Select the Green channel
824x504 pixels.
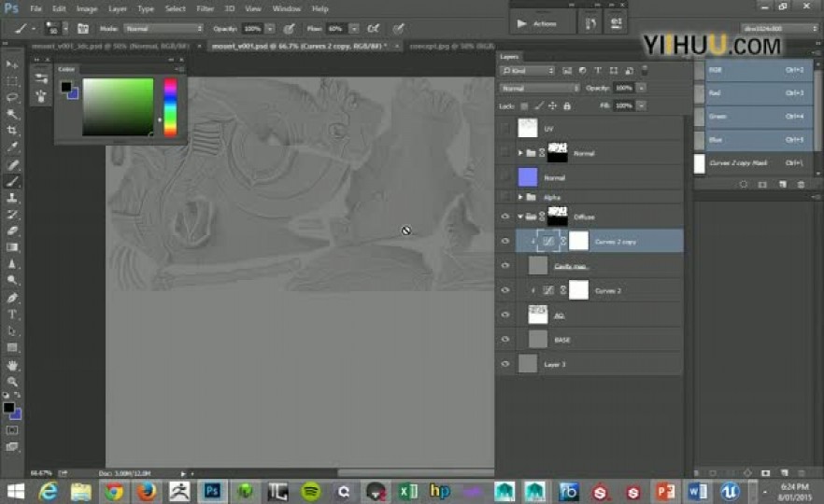(x=759, y=116)
